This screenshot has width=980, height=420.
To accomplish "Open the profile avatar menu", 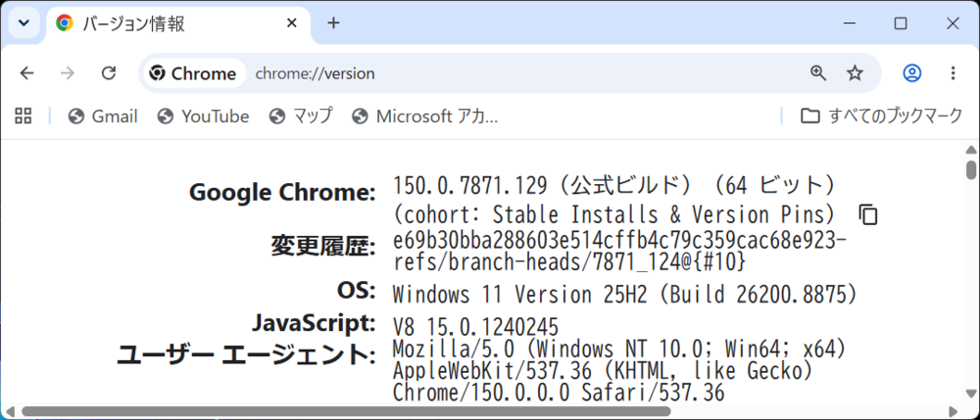I will click(x=911, y=73).
